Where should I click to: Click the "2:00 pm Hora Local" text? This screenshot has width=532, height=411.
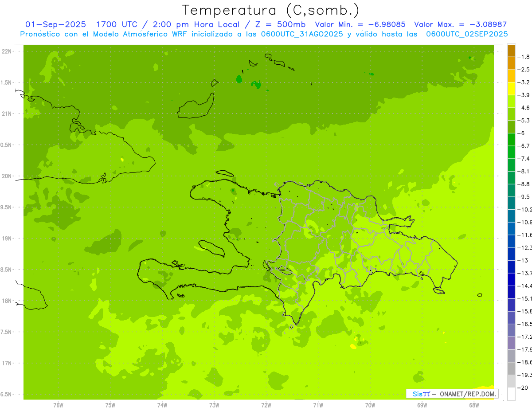[x=196, y=25]
